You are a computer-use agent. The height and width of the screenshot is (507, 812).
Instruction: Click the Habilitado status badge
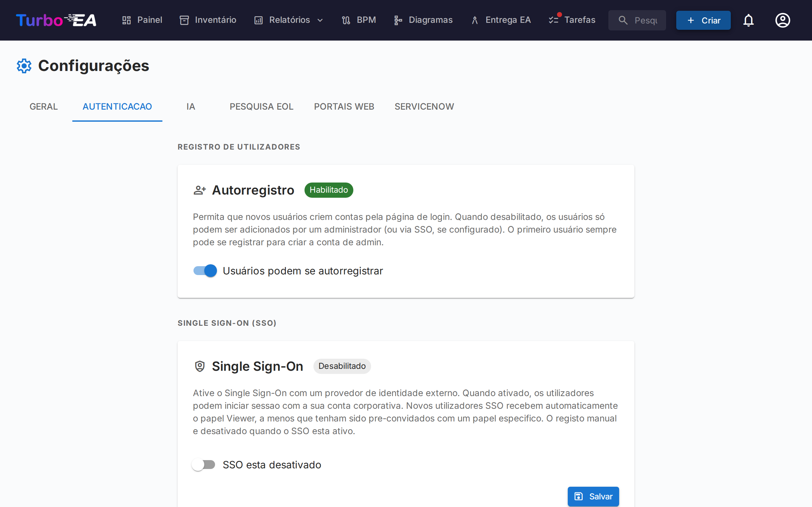(x=329, y=190)
